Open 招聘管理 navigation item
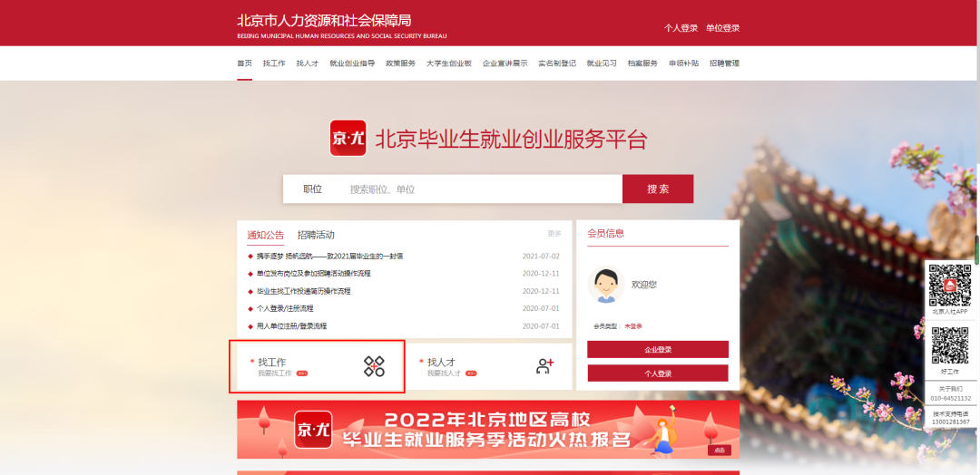The image size is (980, 475). point(724,63)
